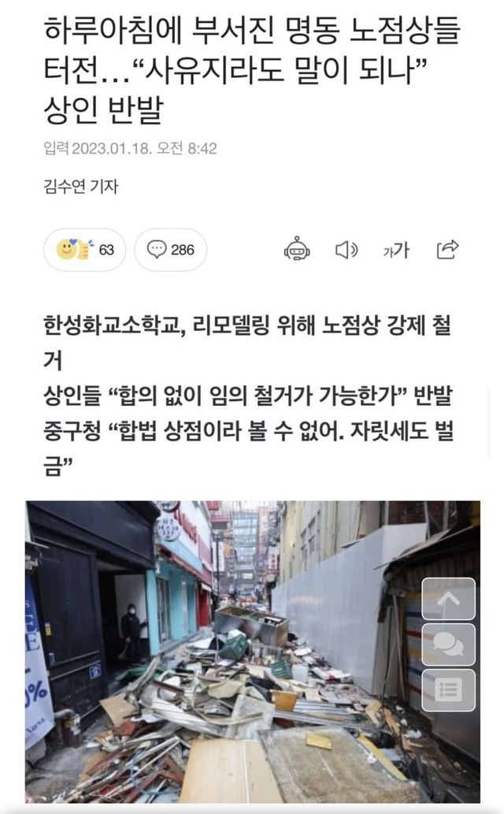The width and height of the screenshot is (504, 814).
Task: Open reporter 김수연 기자's profile link
Action: 81,186
